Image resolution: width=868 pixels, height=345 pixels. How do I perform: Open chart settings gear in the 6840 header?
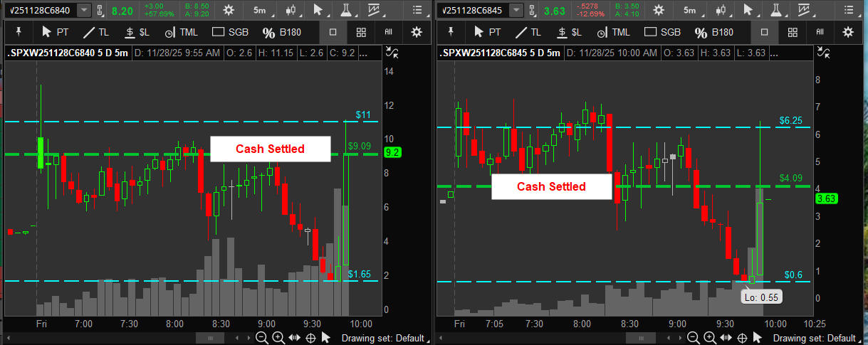click(x=228, y=11)
